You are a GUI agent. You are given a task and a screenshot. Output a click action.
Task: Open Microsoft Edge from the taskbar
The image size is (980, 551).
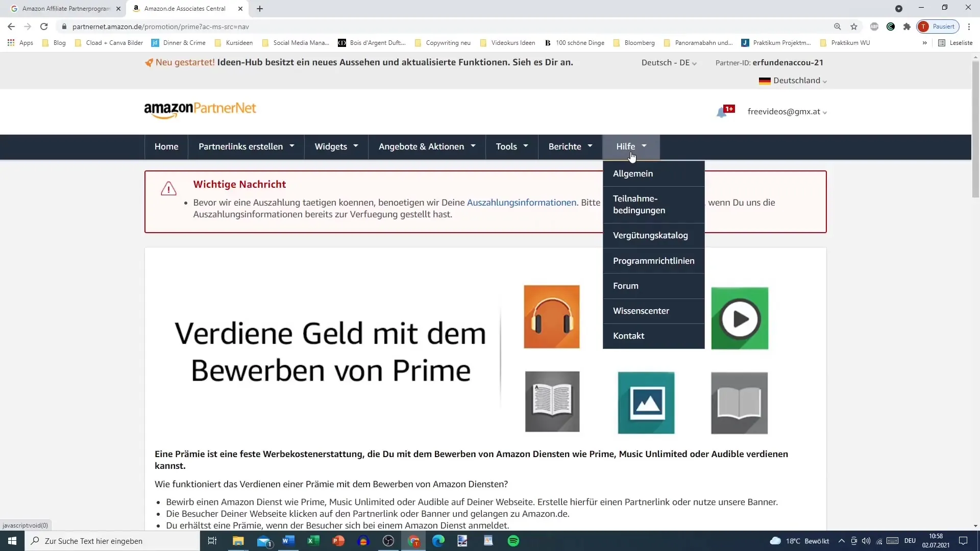tap(438, 541)
